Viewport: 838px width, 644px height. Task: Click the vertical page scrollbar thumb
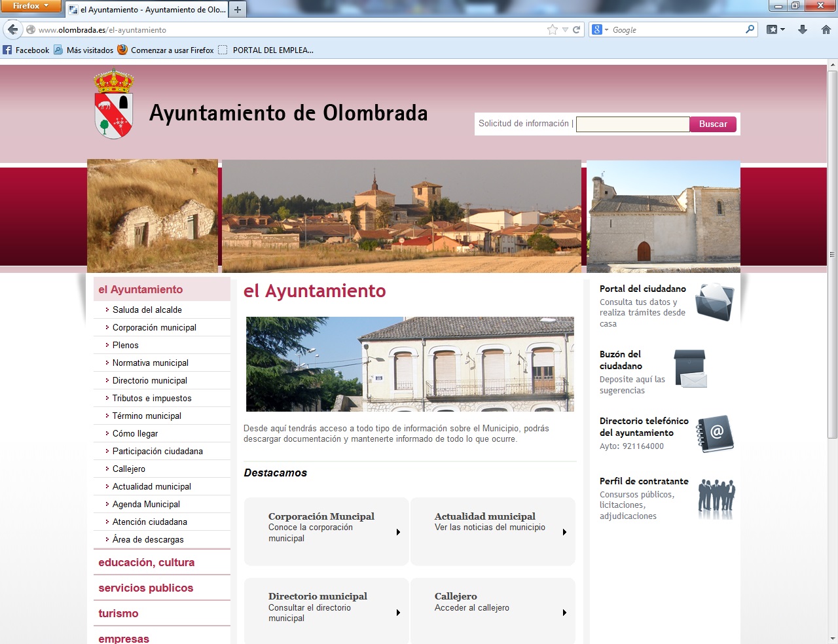pos(832,254)
